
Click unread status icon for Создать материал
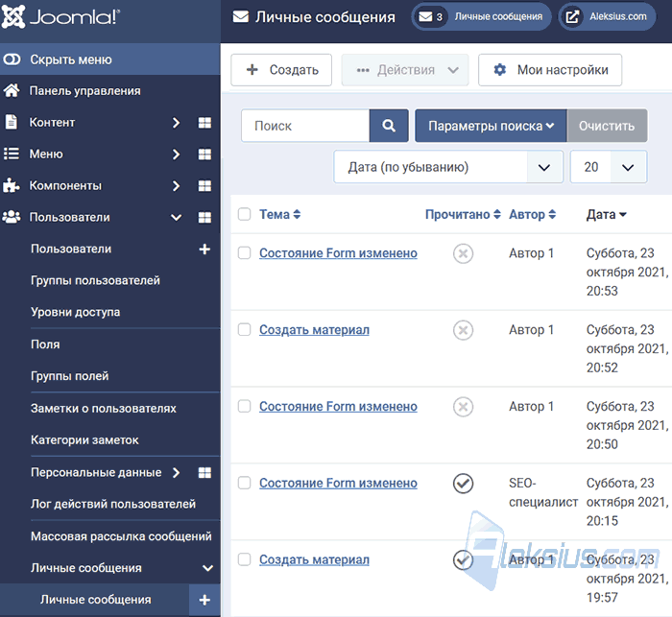click(463, 330)
